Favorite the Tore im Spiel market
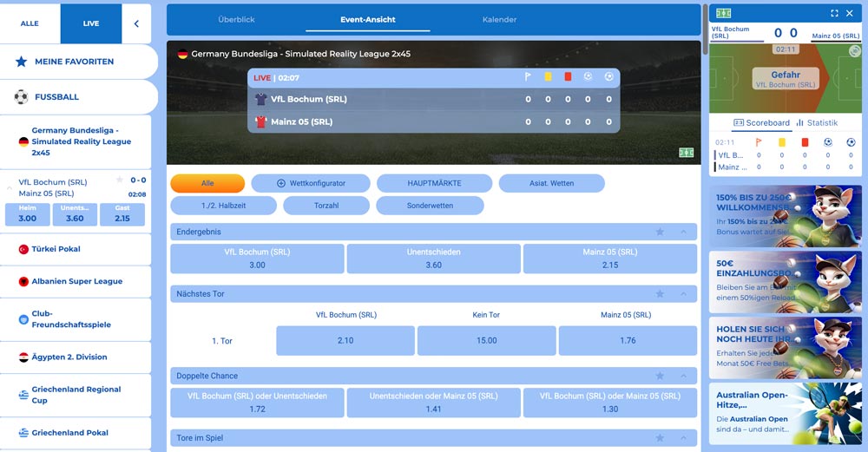Viewport: 868px width, 452px height. pos(660,437)
